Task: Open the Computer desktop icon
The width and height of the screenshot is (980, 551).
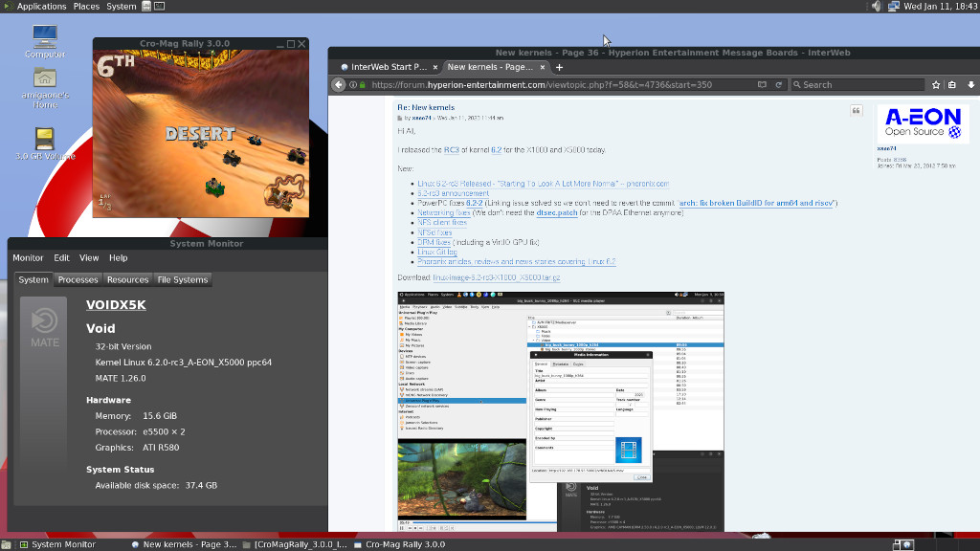Action: tap(45, 36)
